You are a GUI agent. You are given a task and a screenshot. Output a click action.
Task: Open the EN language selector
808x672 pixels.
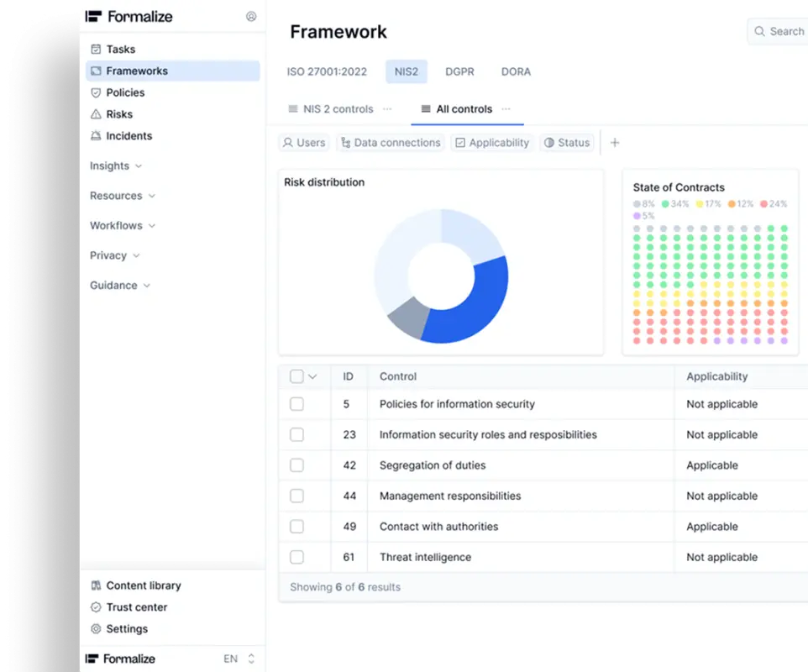click(239, 659)
